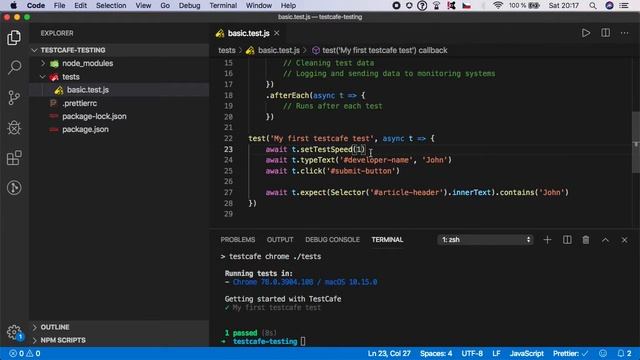Open the Debug view in activity bar

(14, 128)
